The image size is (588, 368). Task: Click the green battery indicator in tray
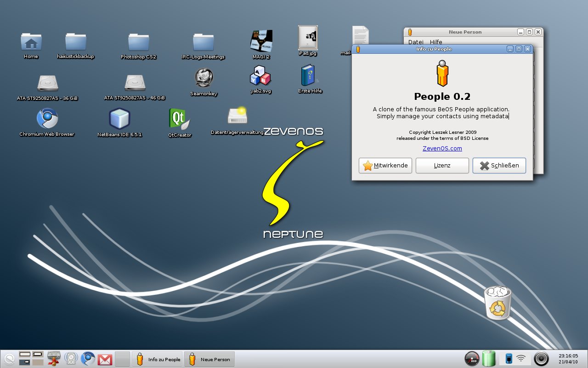489,358
